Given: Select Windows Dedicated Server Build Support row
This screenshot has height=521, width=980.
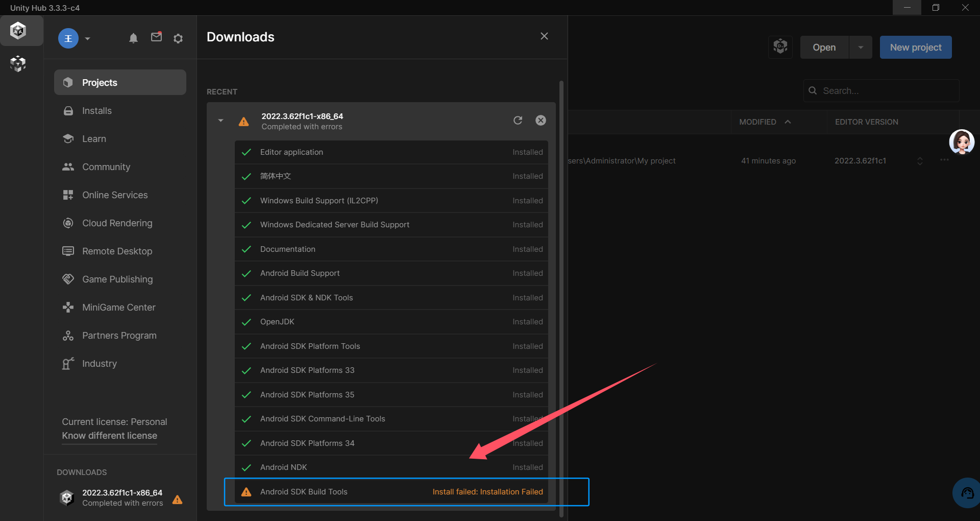Looking at the screenshot, I should click(391, 225).
